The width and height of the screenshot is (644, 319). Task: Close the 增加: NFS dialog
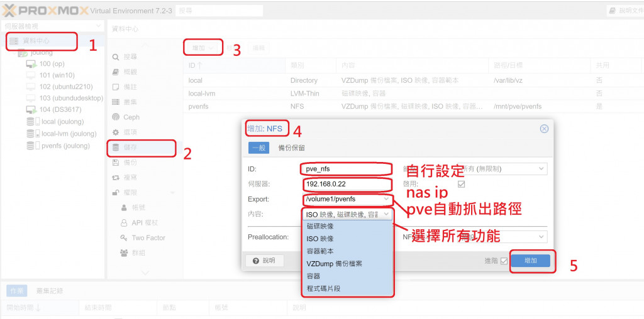pos(544,129)
